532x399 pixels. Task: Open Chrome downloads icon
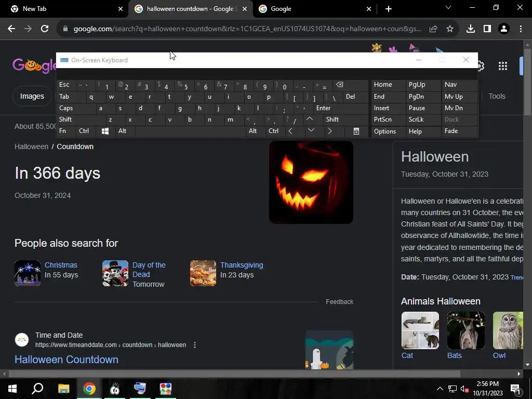(x=471, y=29)
